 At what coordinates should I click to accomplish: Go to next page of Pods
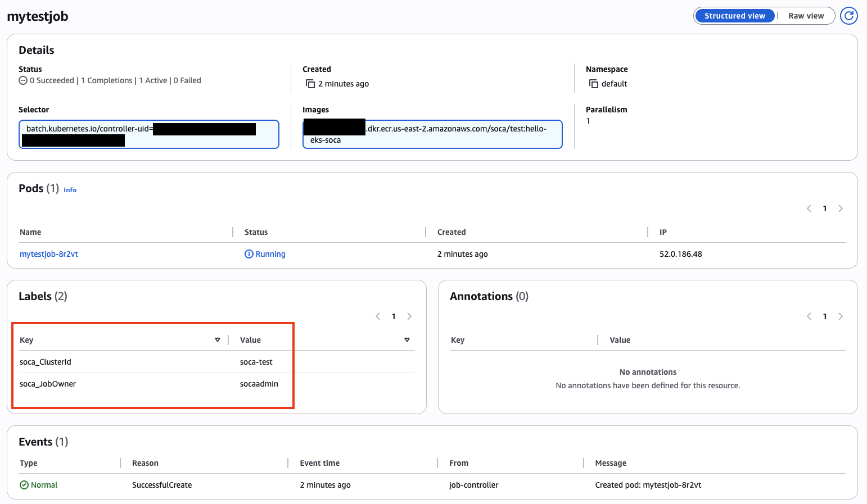click(841, 208)
